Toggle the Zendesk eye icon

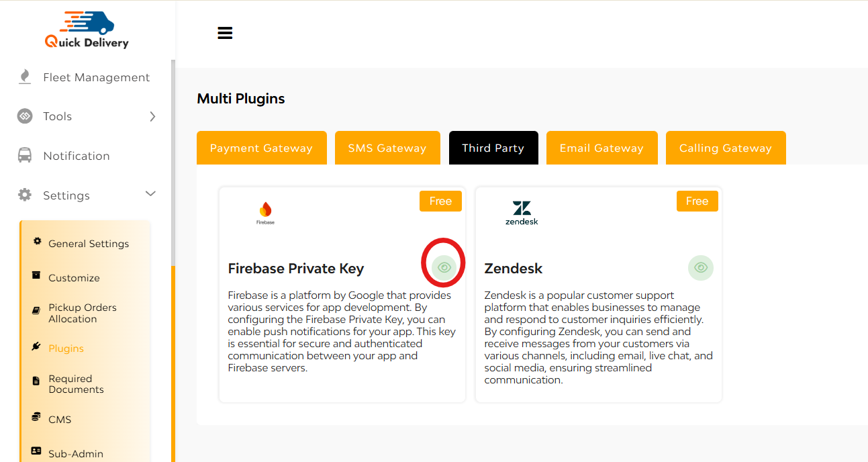701,267
